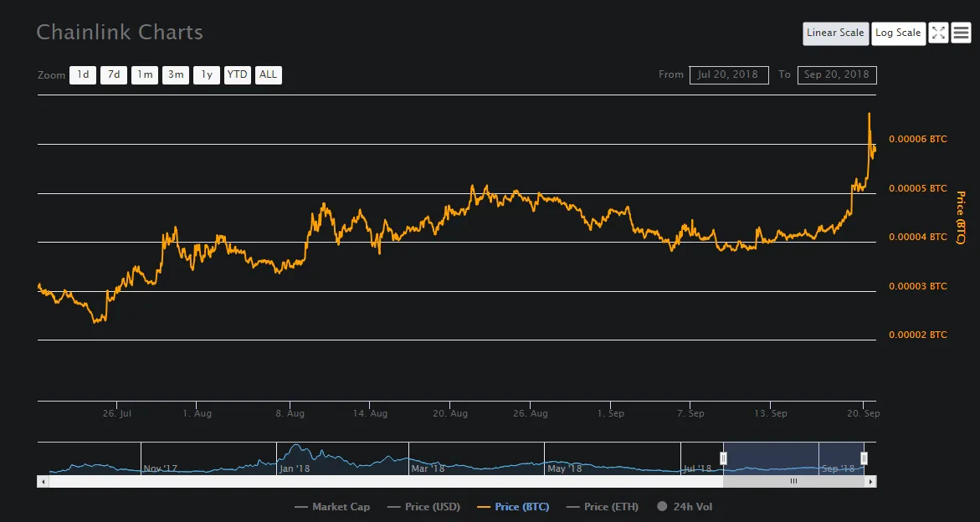This screenshot has height=522, width=980.
Task: Click the 0.00006 BTC axis label
Action: [918, 139]
